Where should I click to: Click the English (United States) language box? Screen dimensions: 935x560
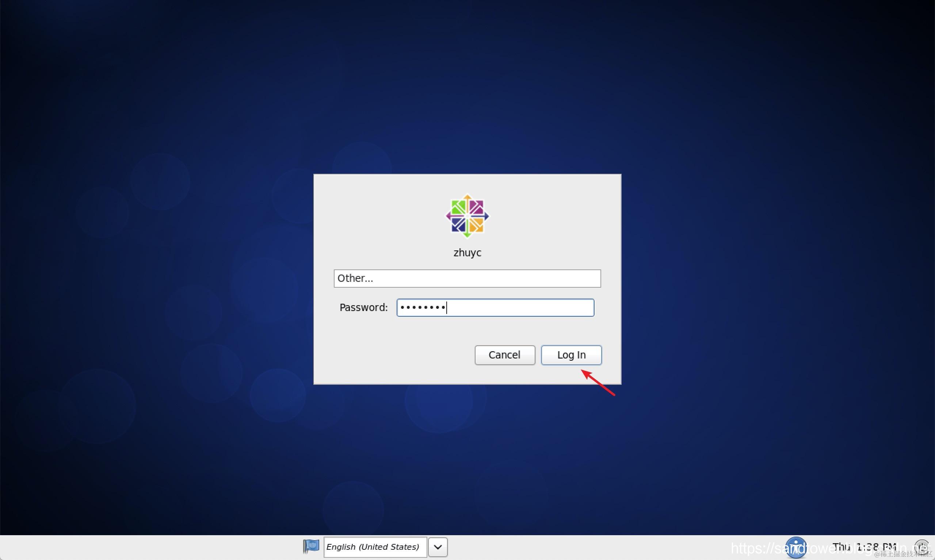coord(375,547)
